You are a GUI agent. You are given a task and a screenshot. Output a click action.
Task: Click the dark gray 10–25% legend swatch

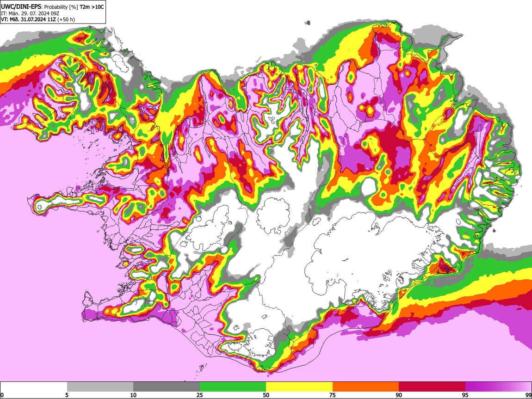coord(166,387)
